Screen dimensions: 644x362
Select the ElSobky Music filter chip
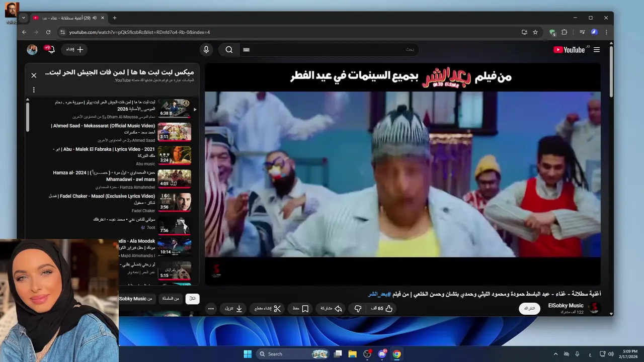click(136, 299)
